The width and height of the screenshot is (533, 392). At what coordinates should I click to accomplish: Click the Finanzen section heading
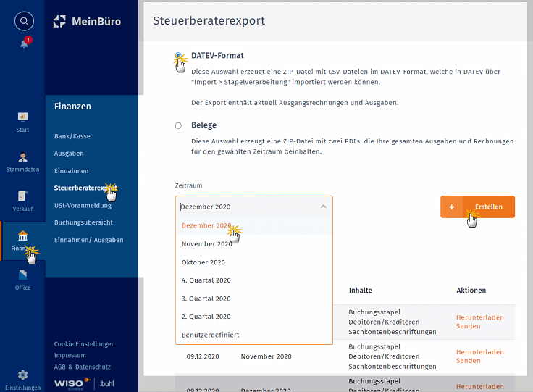(x=72, y=107)
